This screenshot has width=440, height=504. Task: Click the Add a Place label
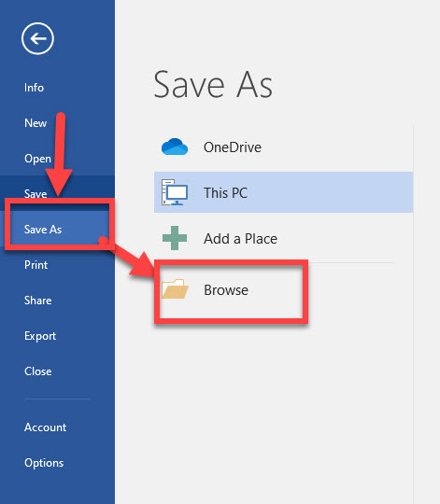pos(241,239)
